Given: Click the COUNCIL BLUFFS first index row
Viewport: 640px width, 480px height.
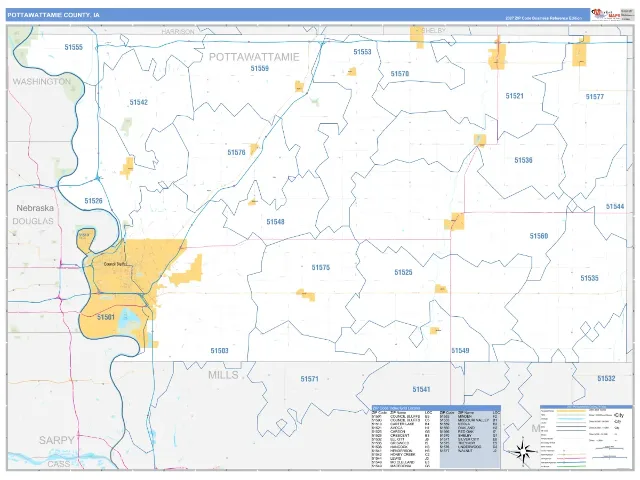Looking at the screenshot, I should (402, 417).
